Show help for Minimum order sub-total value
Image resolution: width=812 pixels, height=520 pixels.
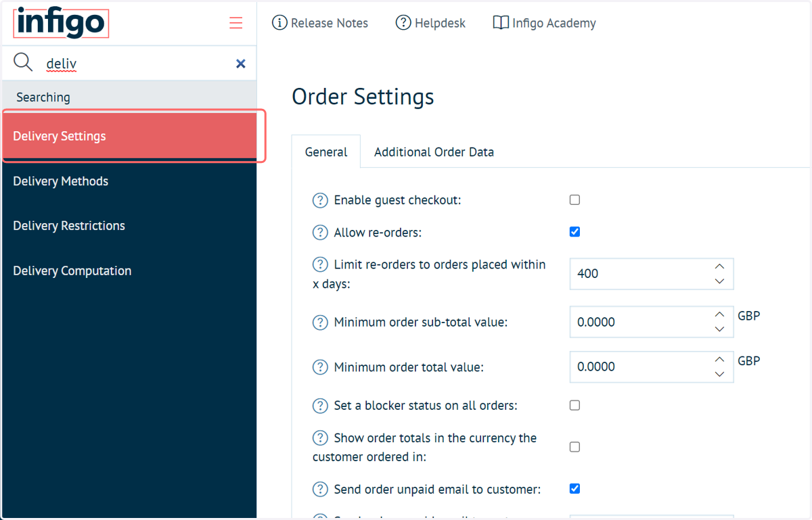(x=320, y=323)
